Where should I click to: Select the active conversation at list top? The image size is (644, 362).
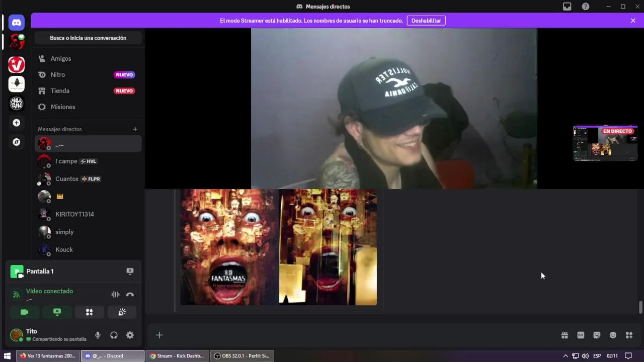pyautogui.click(x=88, y=144)
